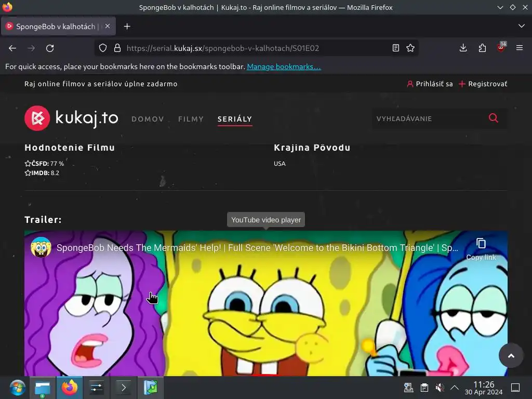Click the show desktop button
The height and width of the screenshot is (399, 532).
515,388
